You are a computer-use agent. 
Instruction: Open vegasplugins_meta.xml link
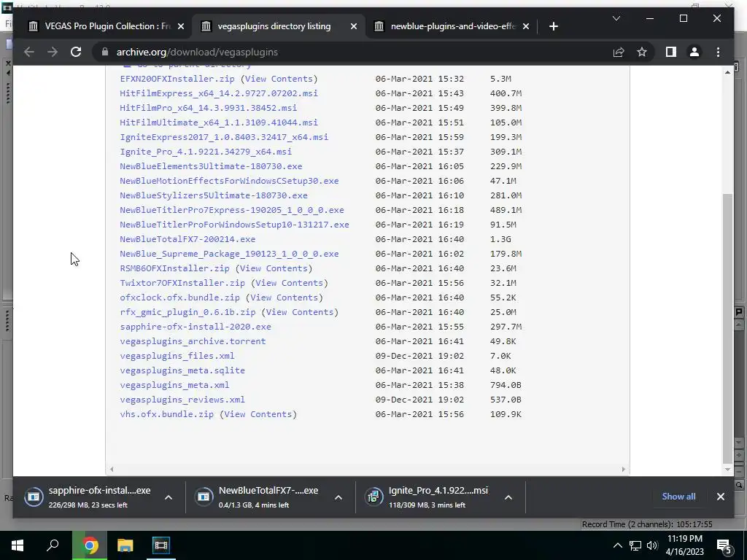pos(174,385)
